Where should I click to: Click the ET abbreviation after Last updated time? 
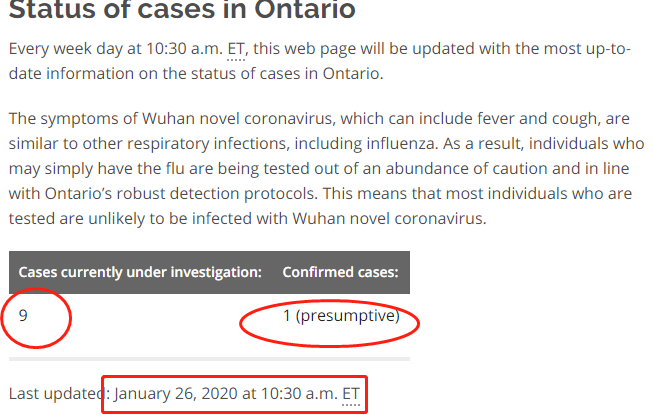point(351,394)
